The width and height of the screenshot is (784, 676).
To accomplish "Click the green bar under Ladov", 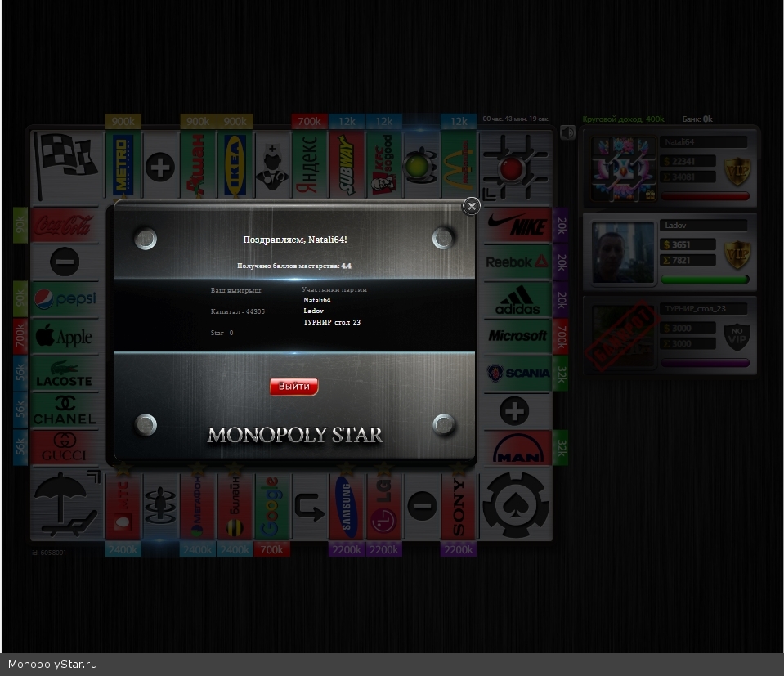I will [705, 280].
